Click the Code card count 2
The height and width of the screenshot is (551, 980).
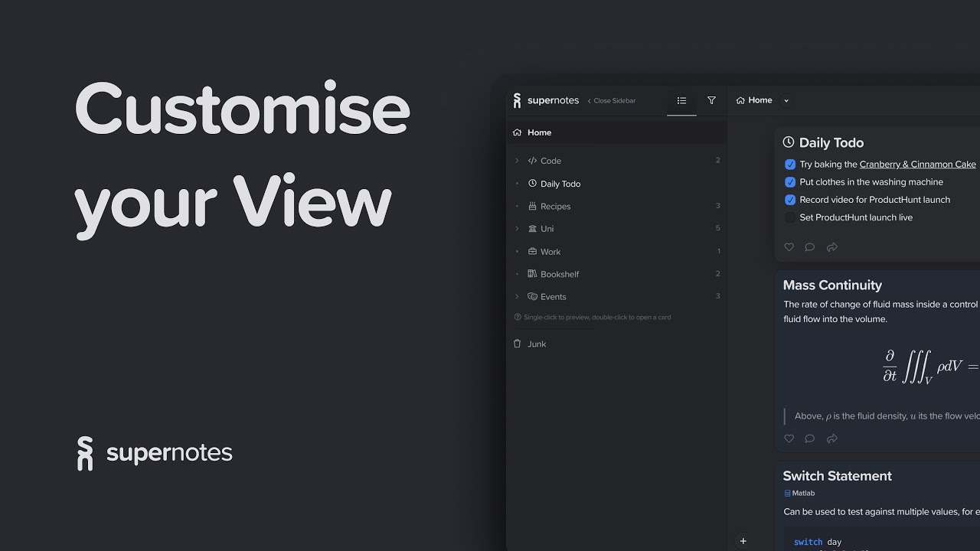(x=718, y=161)
